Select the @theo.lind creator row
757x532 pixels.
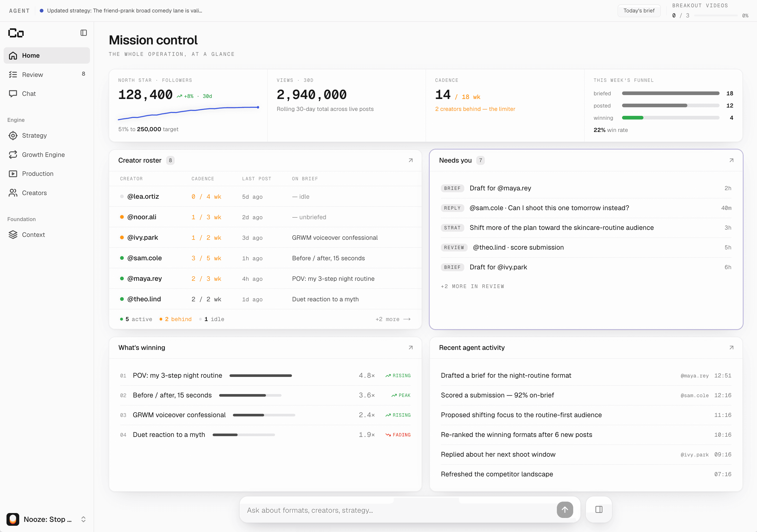[265, 299]
